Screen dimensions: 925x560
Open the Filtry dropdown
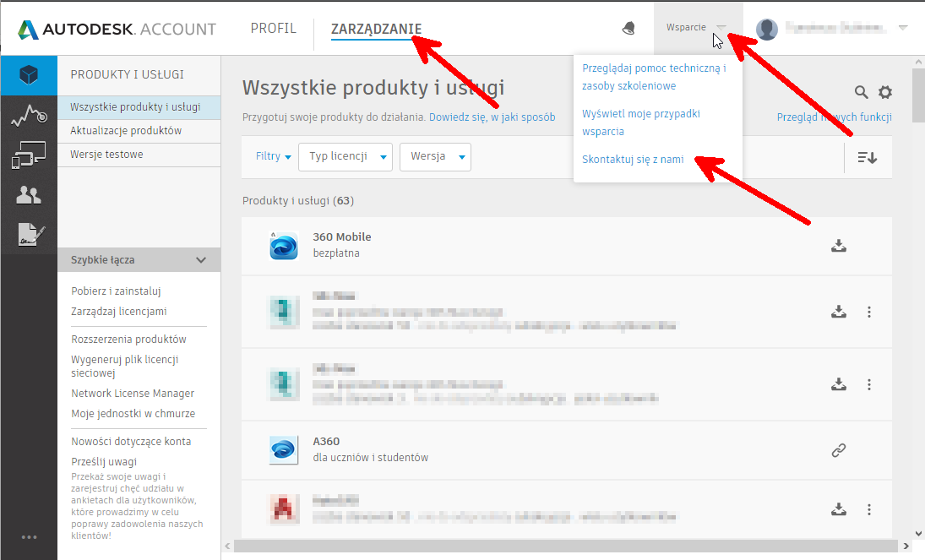point(273,156)
